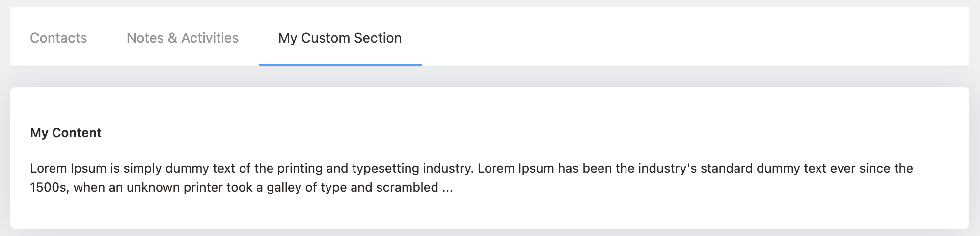
Task: Click the word "Content" in the heading
Action: pyautogui.click(x=77, y=133)
